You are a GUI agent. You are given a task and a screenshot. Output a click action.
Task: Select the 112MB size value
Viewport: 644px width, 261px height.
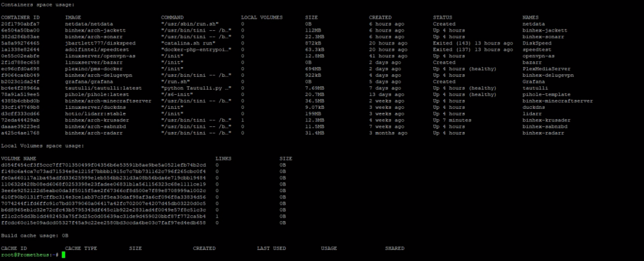pos(313,30)
